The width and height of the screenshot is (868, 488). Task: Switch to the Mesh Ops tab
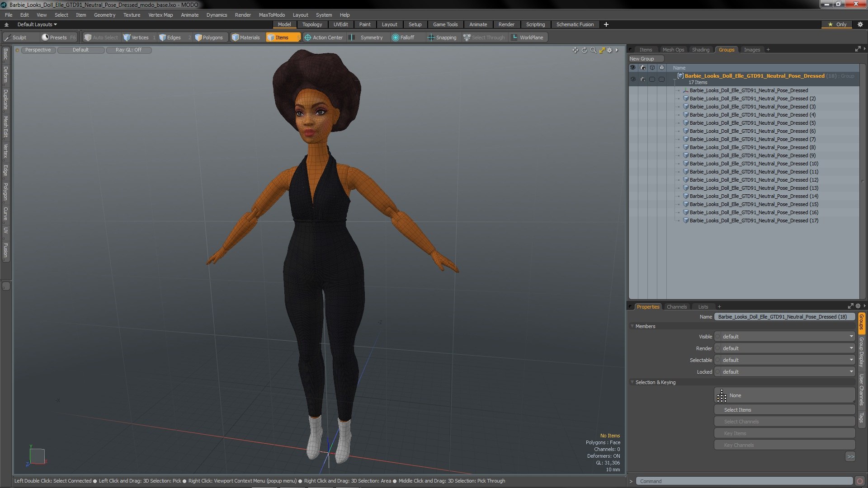tap(673, 50)
